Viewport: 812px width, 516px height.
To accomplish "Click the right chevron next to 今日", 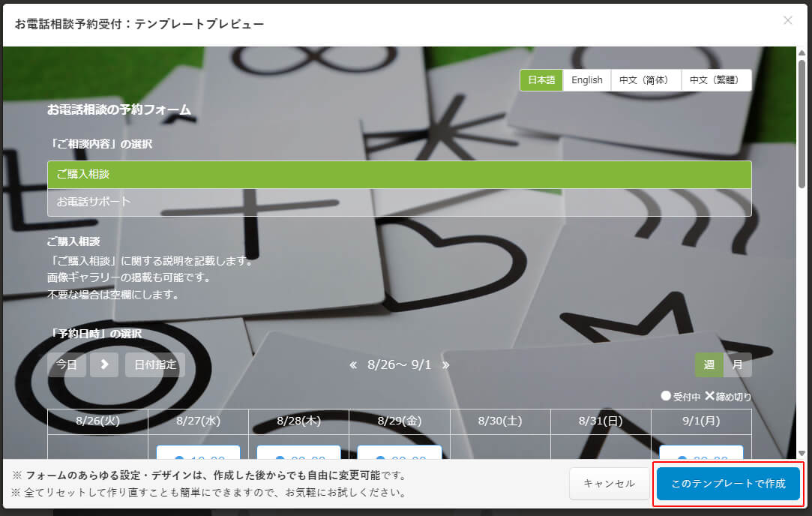I will click(x=104, y=364).
